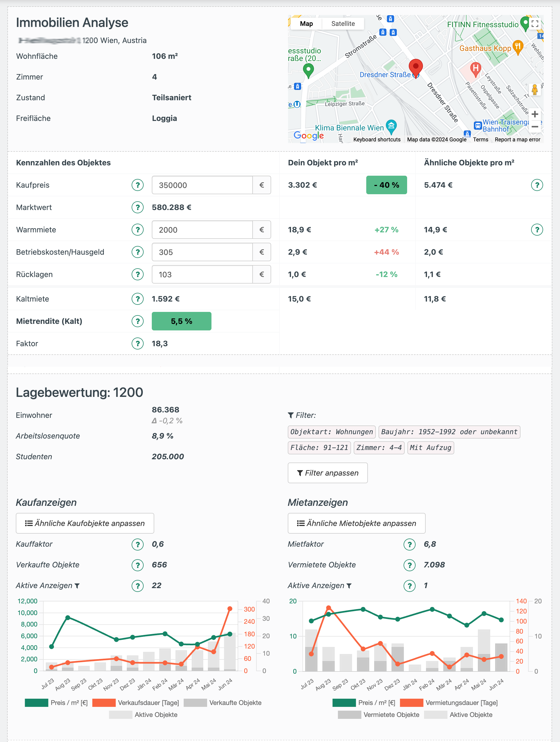Focus the Kaufpreis input field
The width and height of the screenshot is (560, 742).
202,185
